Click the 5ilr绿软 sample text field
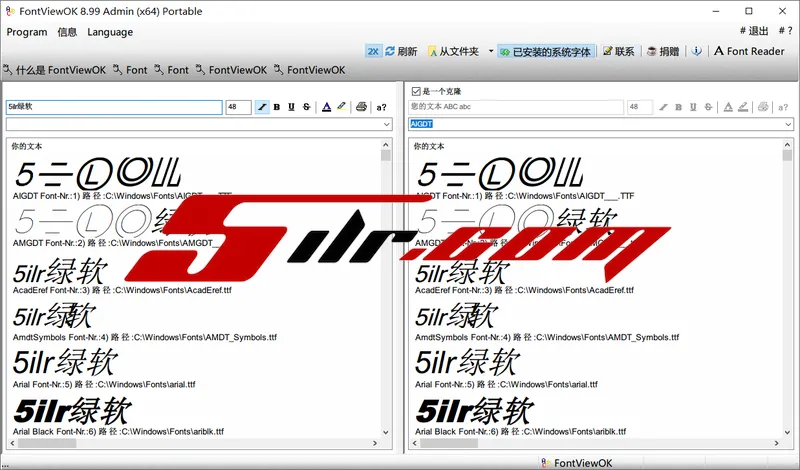Viewport: 800px width, 470px height. click(114, 107)
